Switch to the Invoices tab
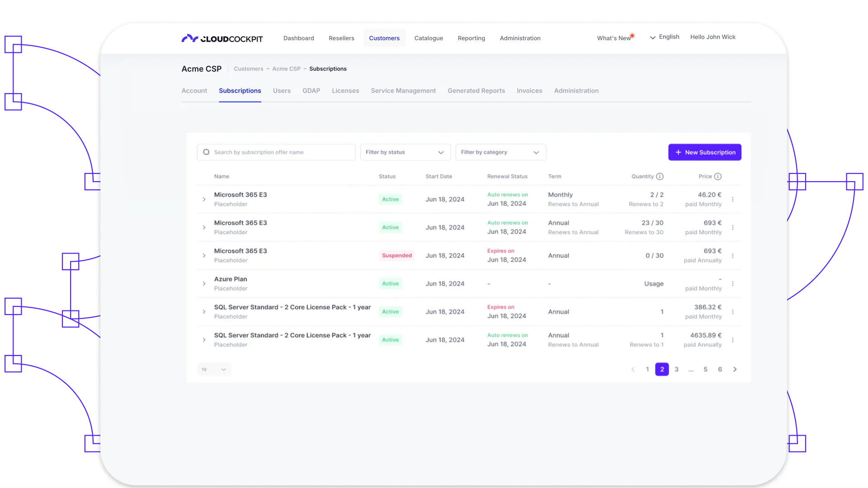The height and width of the screenshot is (488, 868). 529,90
